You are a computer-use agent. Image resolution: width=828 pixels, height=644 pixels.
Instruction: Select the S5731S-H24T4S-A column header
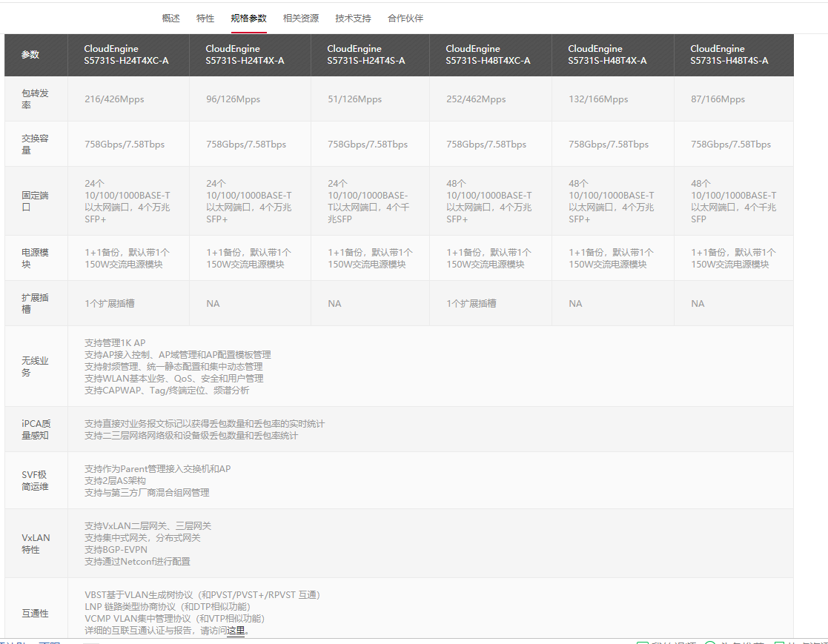click(366, 55)
